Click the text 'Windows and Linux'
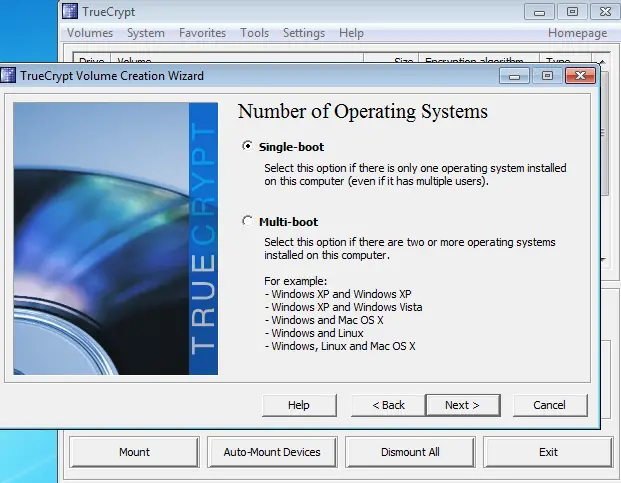Screen dimensions: 621x483 click(317, 333)
